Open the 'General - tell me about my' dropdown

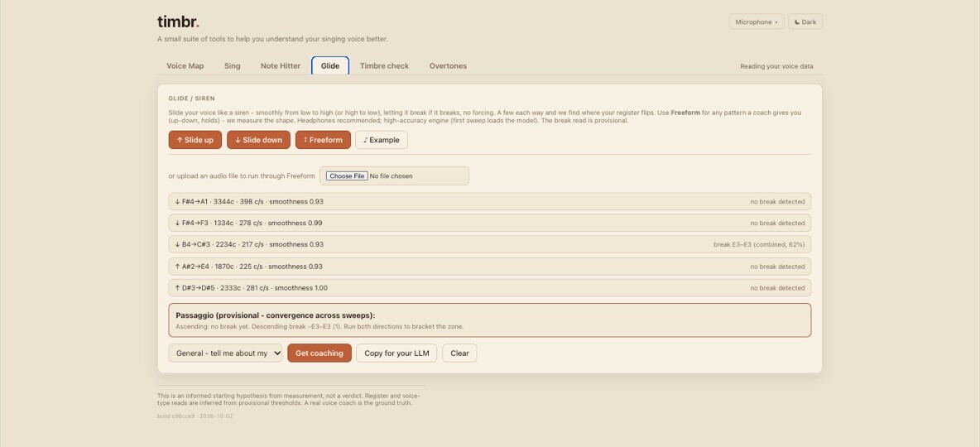coord(225,353)
